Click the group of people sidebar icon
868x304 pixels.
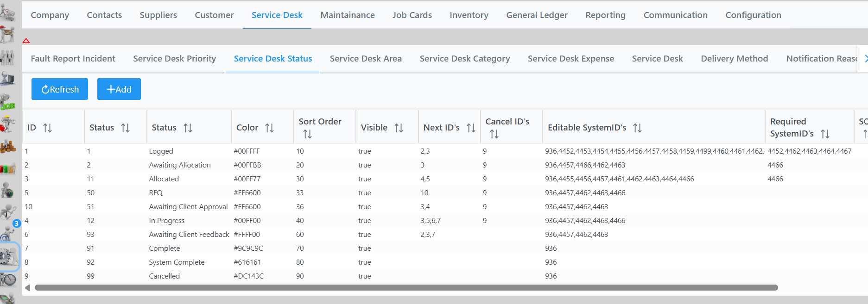[x=7, y=57]
